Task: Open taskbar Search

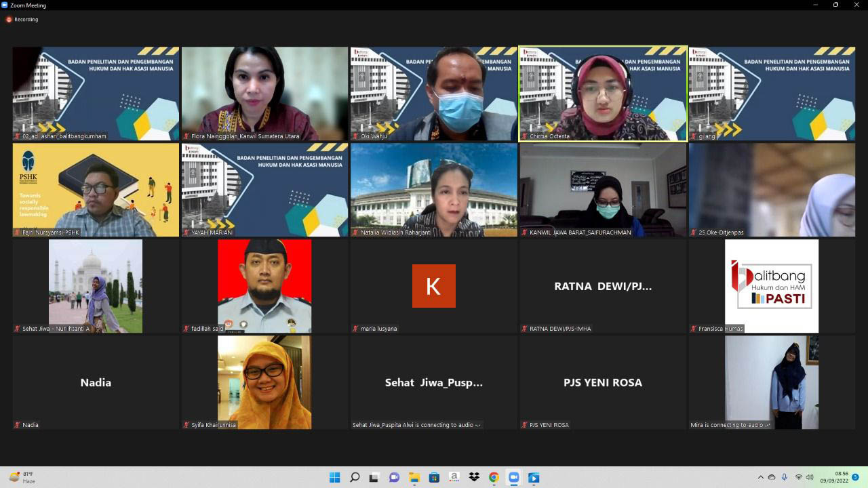Action: click(355, 477)
